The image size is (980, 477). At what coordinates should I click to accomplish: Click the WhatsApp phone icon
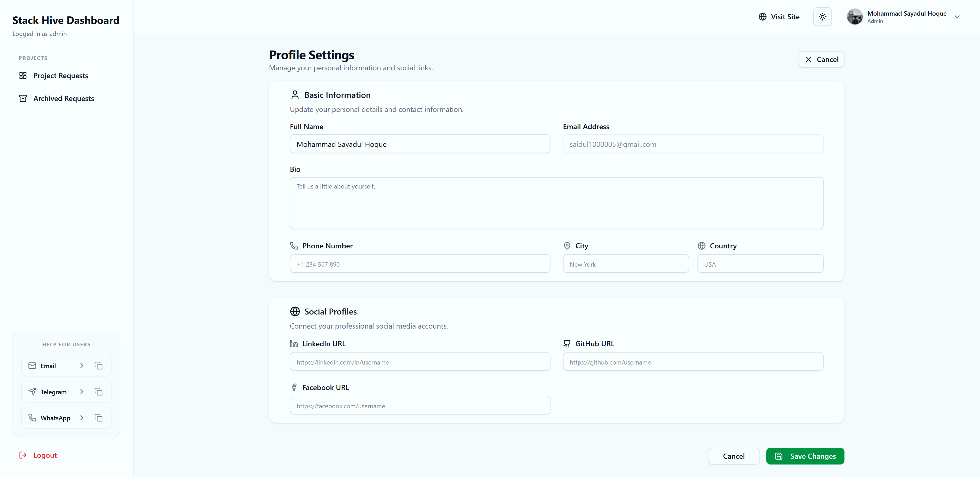pyautogui.click(x=32, y=418)
